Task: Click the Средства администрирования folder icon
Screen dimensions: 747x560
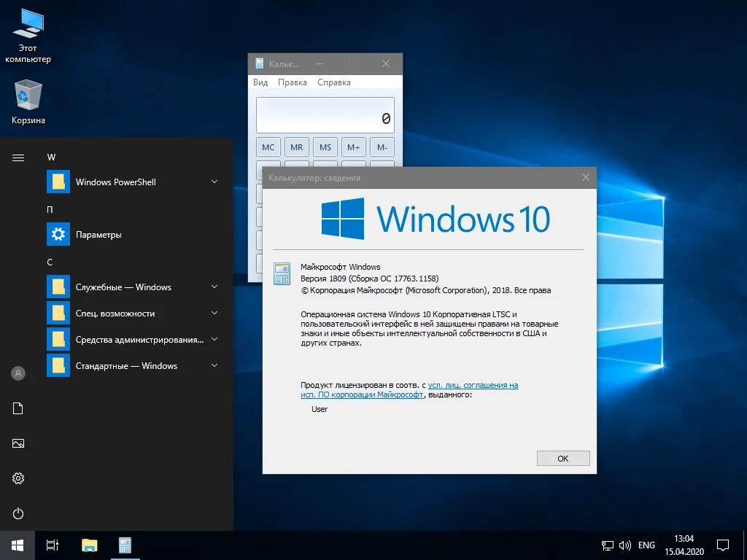Action: coord(58,339)
